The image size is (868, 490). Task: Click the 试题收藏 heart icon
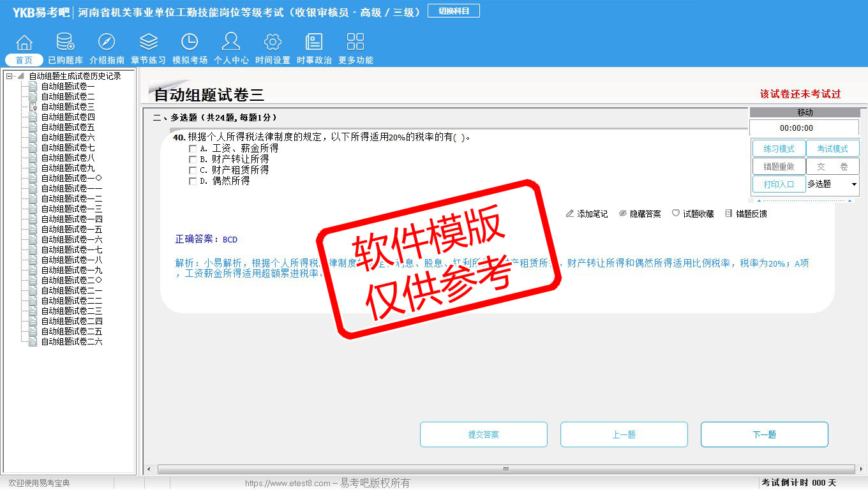(x=676, y=214)
